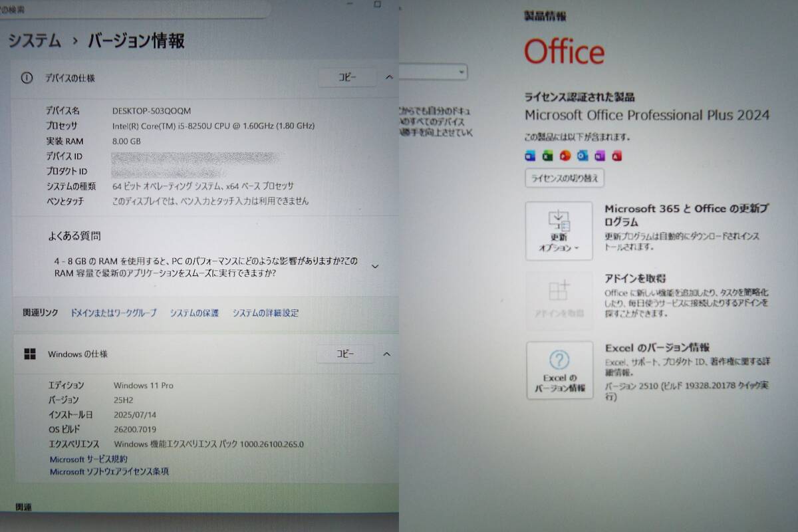Click the バージョン情報 page title
This screenshot has height=532, width=798.
click(137, 41)
